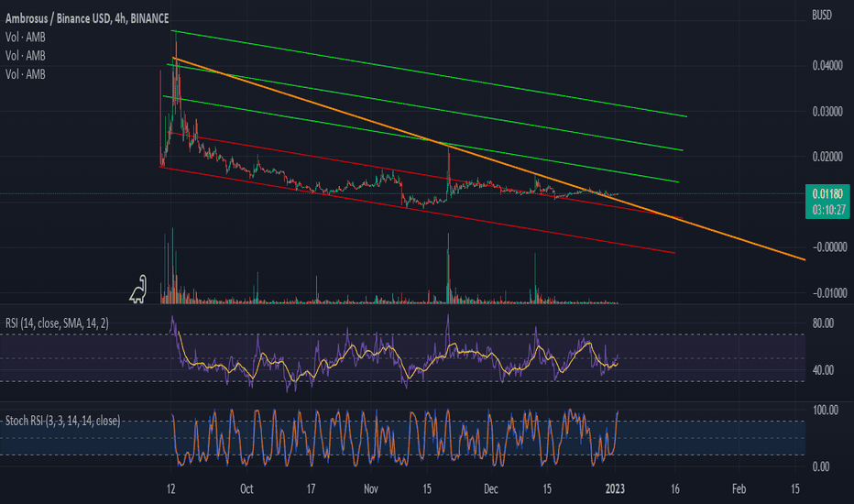854x504 pixels.
Task: Click the current price label 0.01180
Action: (x=827, y=194)
